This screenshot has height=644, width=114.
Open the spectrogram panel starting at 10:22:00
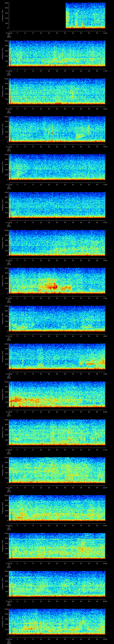57,508
